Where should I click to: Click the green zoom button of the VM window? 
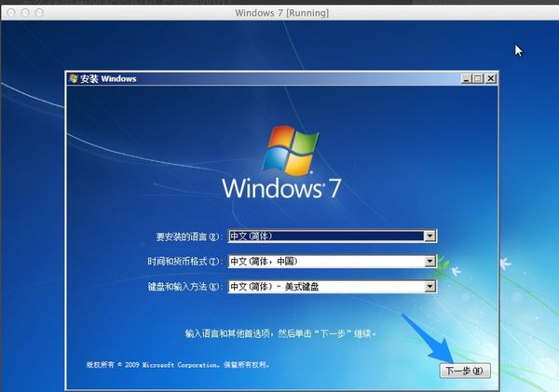tap(39, 13)
